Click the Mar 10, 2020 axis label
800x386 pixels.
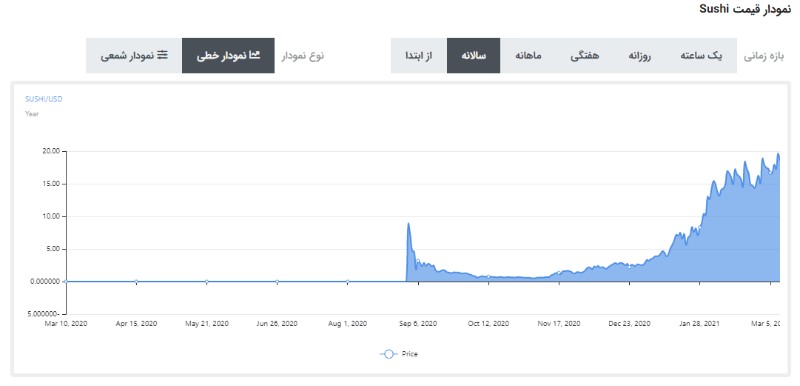tap(66, 324)
